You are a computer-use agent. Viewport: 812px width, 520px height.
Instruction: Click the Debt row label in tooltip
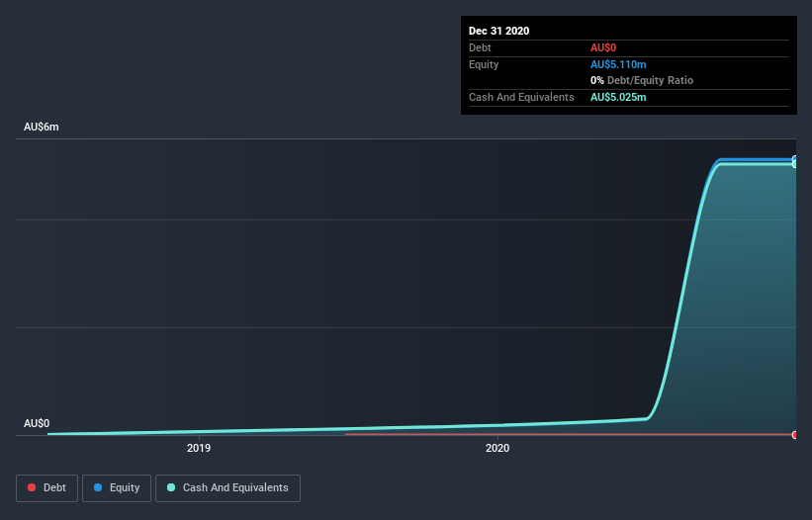480,47
